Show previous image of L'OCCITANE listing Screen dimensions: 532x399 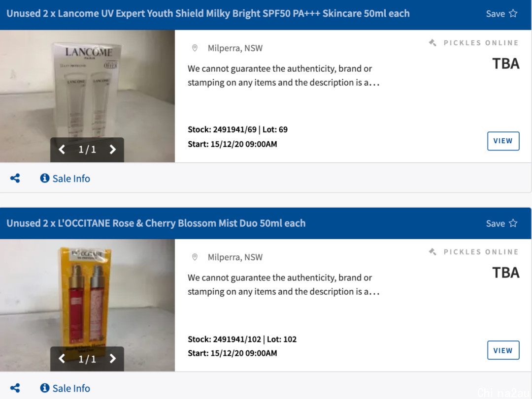62,359
